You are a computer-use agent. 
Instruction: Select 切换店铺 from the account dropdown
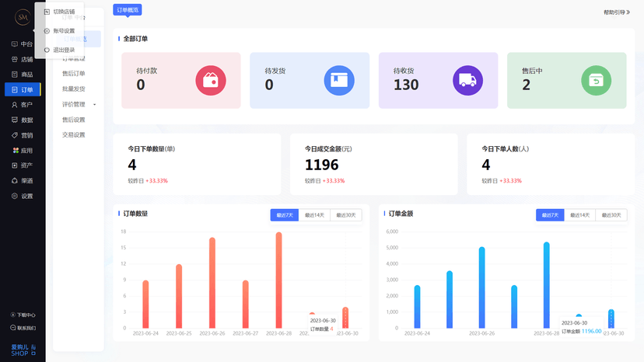click(x=64, y=12)
